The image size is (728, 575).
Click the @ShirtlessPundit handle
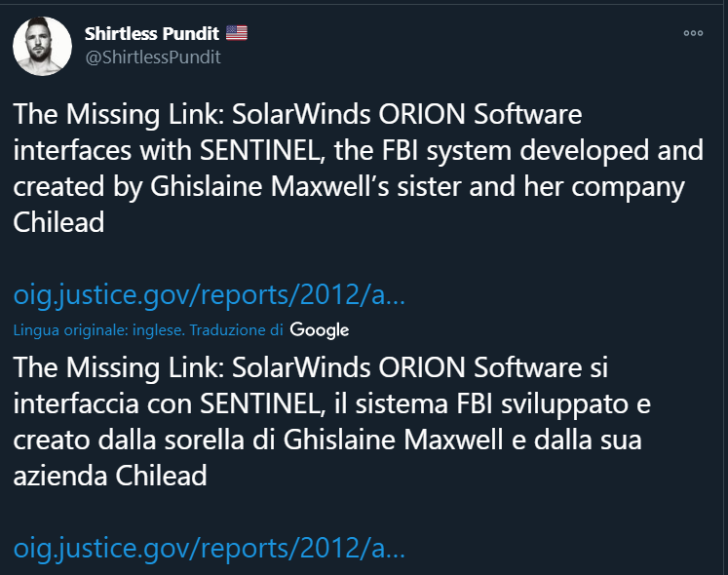153,57
